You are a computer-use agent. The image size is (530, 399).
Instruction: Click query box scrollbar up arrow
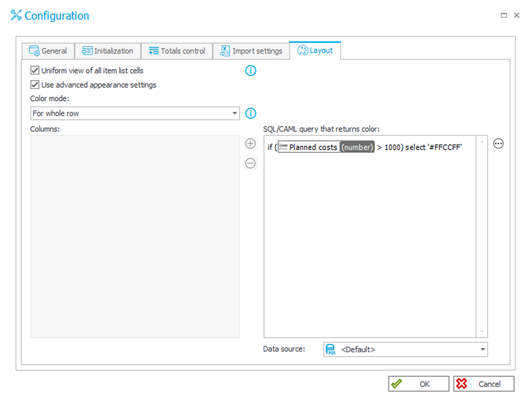click(482, 141)
